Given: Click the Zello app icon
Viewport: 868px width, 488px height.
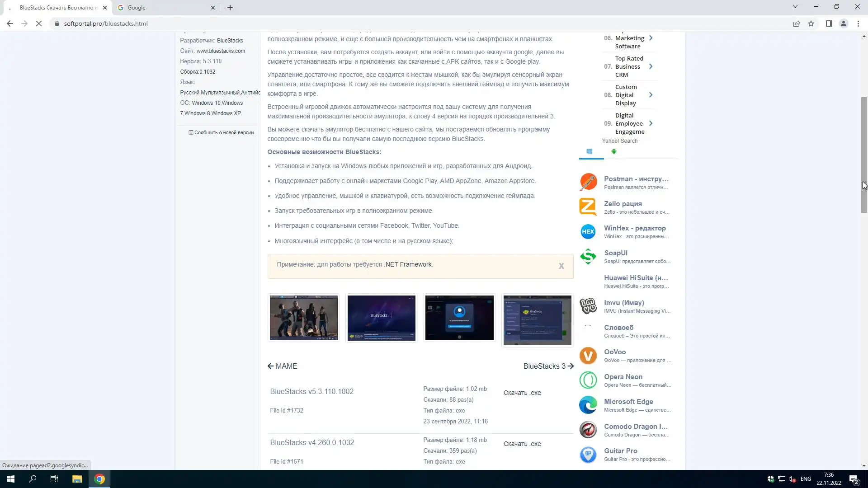Looking at the screenshot, I should click(x=588, y=207).
